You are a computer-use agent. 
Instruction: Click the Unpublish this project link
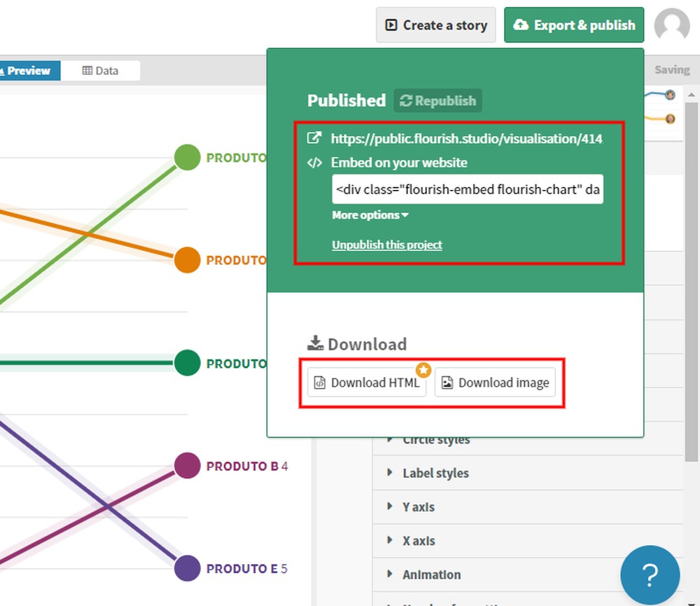click(386, 245)
